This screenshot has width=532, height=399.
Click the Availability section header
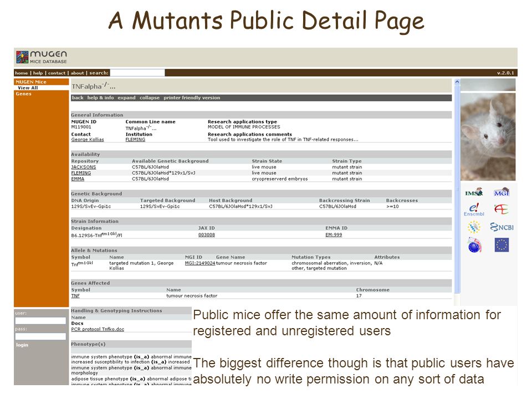click(x=261, y=154)
